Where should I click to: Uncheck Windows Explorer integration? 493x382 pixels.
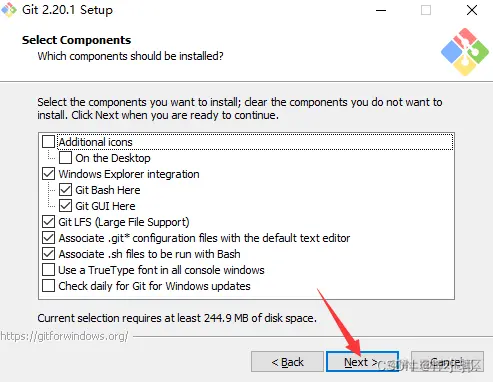(49, 174)
